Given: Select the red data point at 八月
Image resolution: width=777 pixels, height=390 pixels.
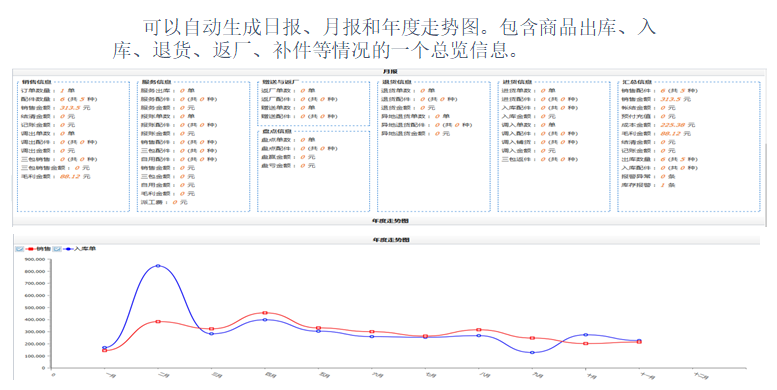Looking at the screenshot, I should click(x=479, y=330).
